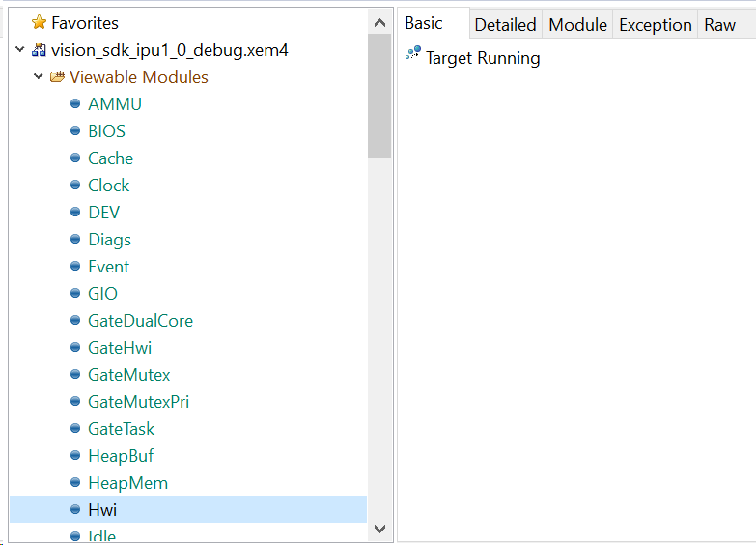Click the AMMU module bullet icon

[x=75, y=103]
